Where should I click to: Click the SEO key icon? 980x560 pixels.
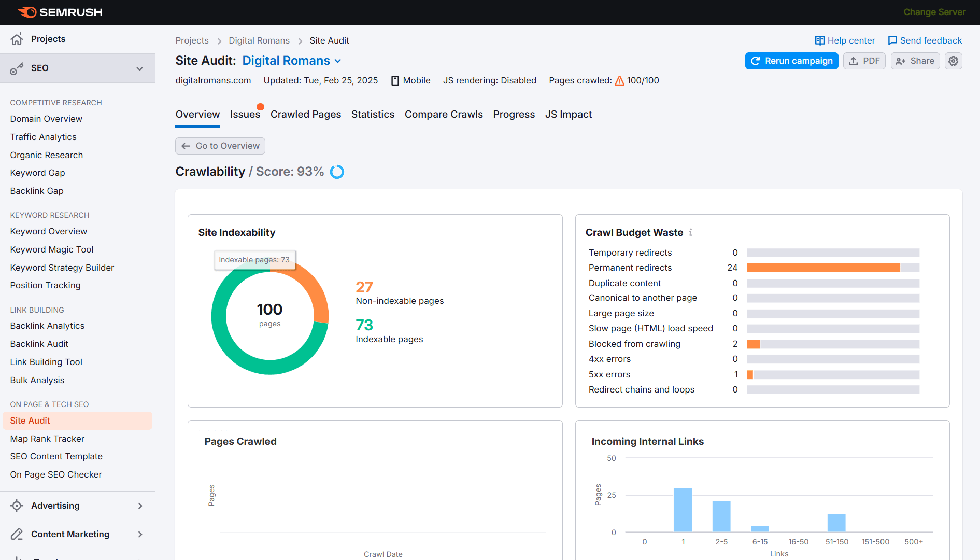[17, 68]
